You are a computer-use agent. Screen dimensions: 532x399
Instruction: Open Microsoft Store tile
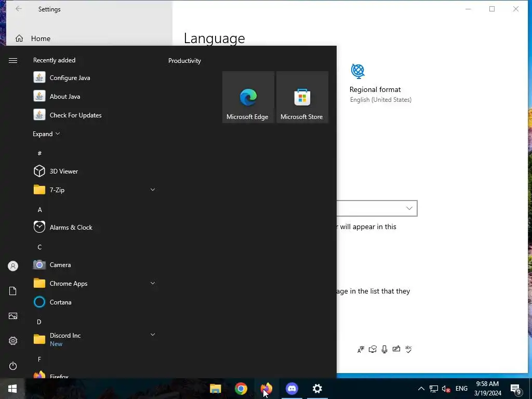[x=302, y=97]
